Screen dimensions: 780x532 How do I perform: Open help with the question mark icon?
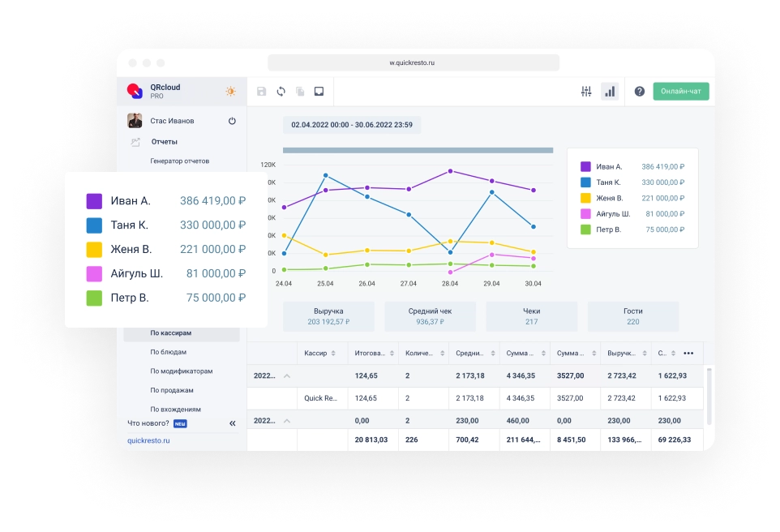click(639, 92)
